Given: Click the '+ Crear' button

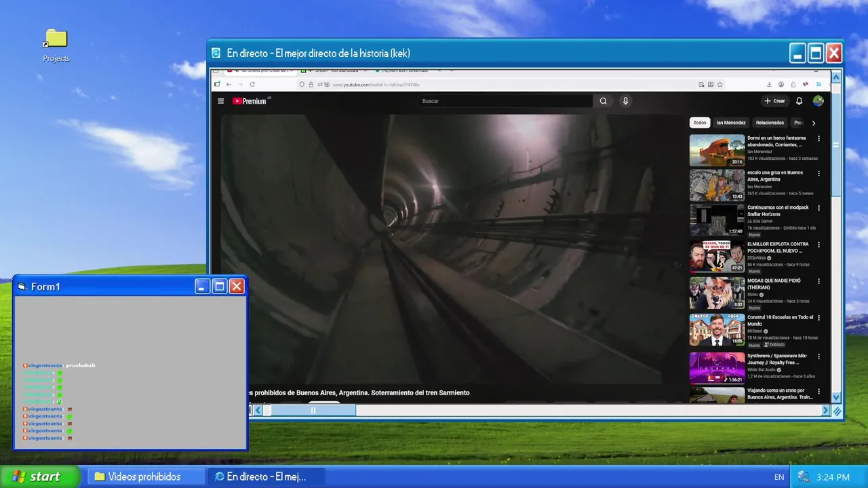Looking at the screenshot, I should click(774, 101).
